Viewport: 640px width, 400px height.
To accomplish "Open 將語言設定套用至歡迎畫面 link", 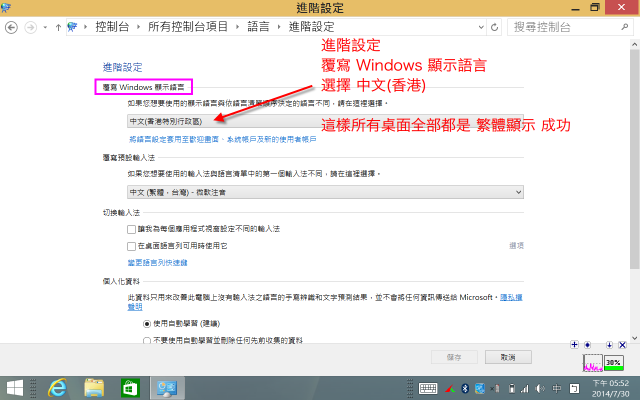I will click(223, 139).
